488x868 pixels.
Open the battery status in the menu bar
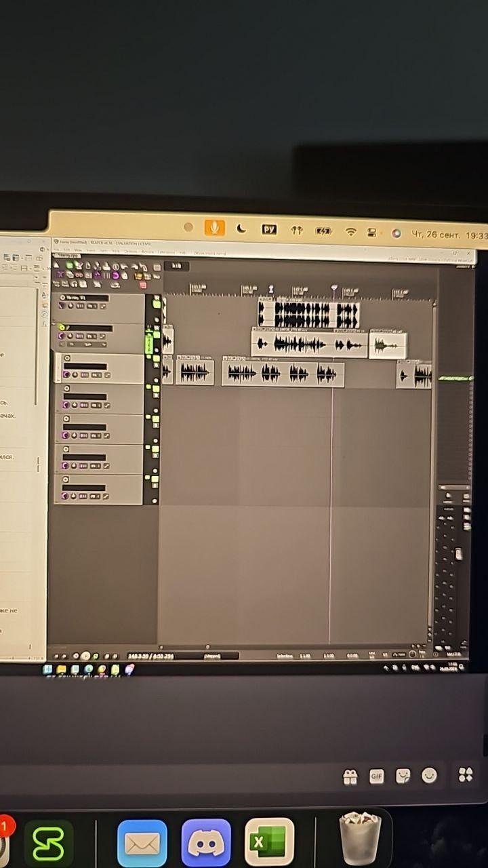point(323,231)
